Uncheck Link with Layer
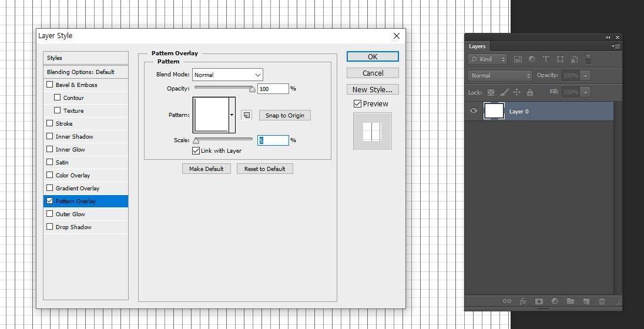The height and width of the screenshot is (329, 644). (x=196, y=151)
